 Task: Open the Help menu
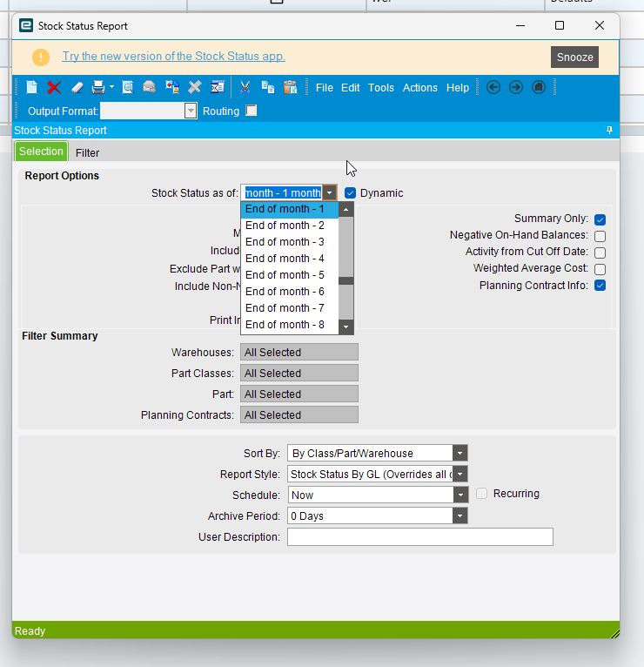458,88
